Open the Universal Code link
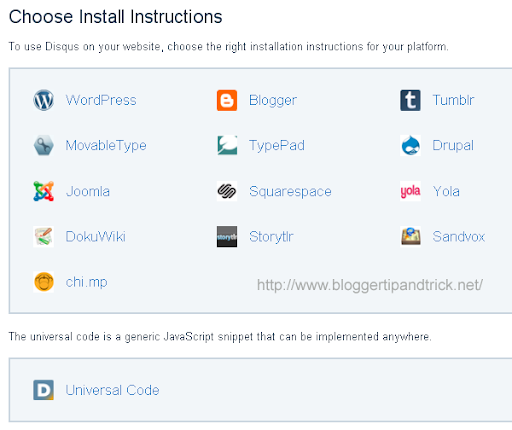 coord(112,390)
